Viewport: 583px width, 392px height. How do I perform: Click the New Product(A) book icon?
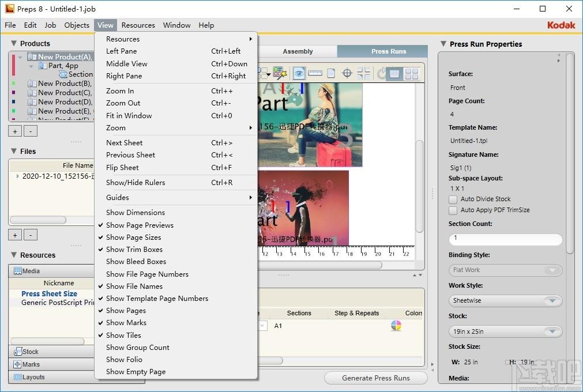32,57
